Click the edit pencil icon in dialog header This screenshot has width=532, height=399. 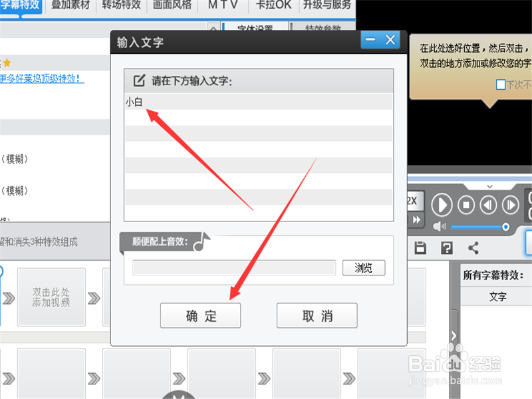[139, 80]
